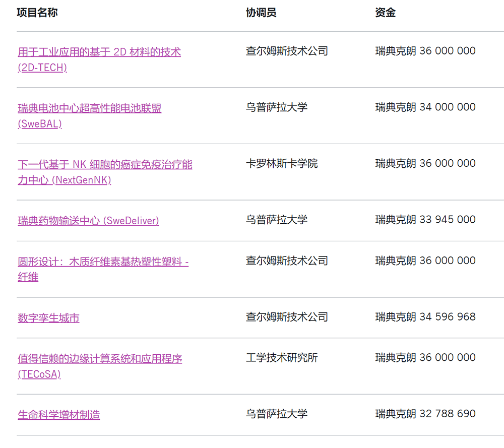Visit the TECoSA project link

point(100,359)
